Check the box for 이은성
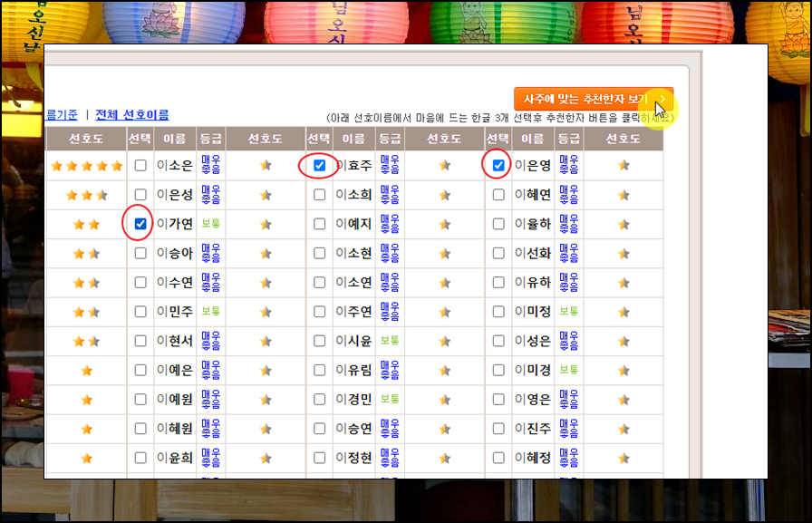The height and width of the screenshot is (523, 812). 140,195
